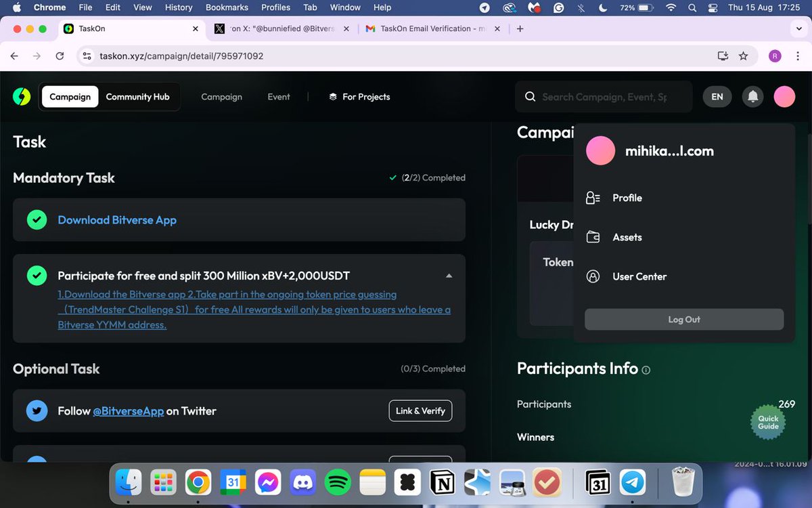Viewport: 812px width, 508px height.
Task: Open Notion from the dock
Action: [443, 483]
